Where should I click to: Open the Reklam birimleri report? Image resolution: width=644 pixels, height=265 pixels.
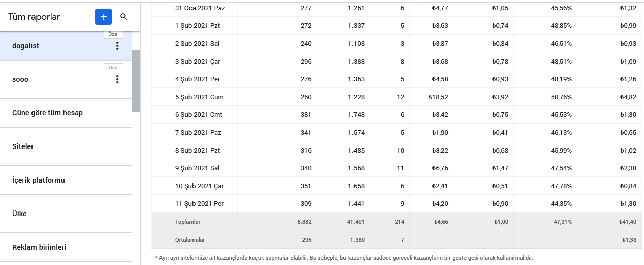pyautogui.click(x=66, y=247)
